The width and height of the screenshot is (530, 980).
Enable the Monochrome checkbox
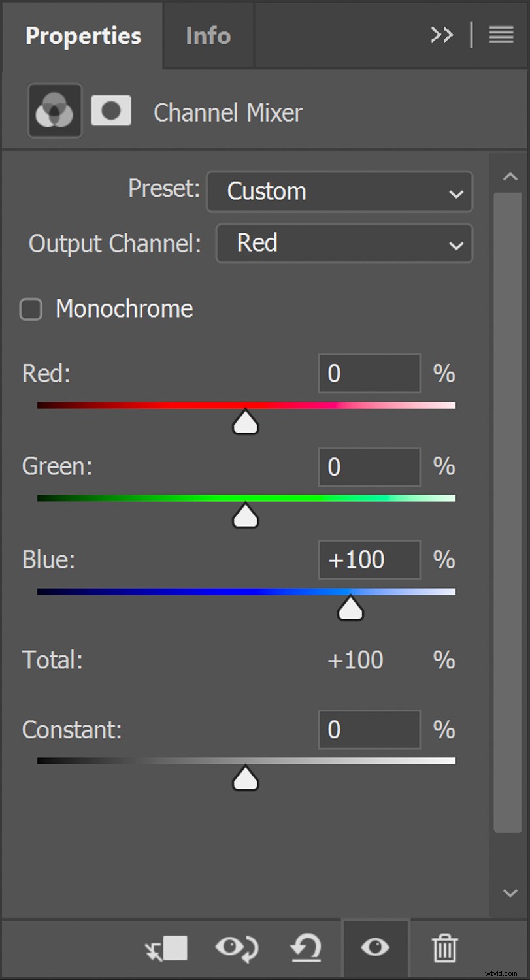pyautogui.click(x=31, y=309)
